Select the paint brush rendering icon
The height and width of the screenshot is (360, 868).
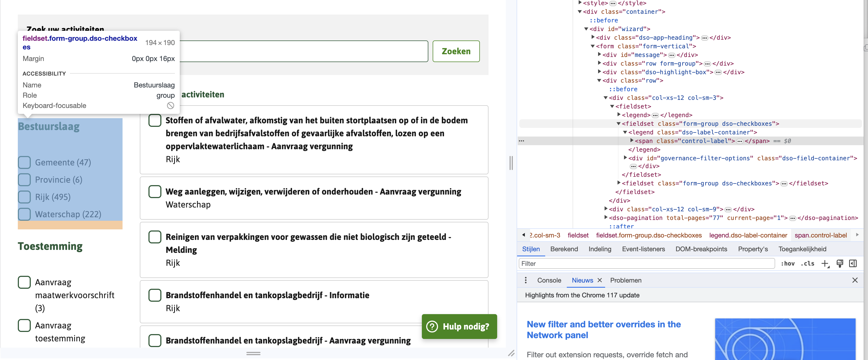click(x=840, y=263)
